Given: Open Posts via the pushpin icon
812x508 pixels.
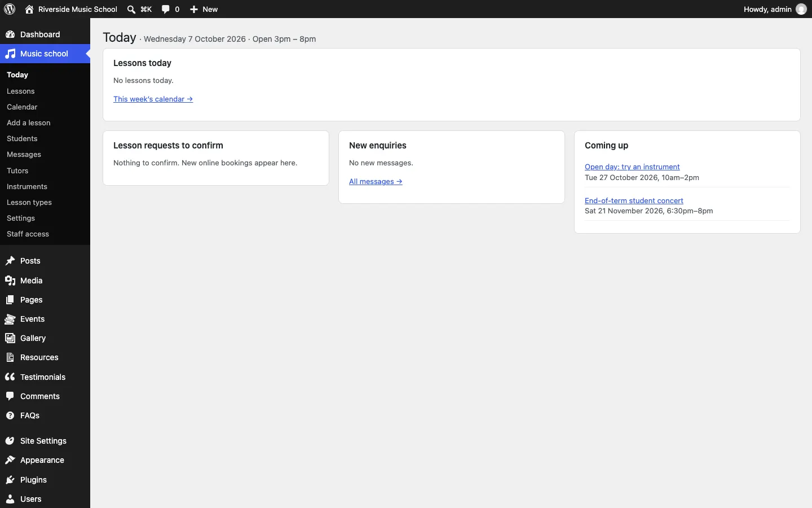Looking at the screenshot, I should click(10, 261).
